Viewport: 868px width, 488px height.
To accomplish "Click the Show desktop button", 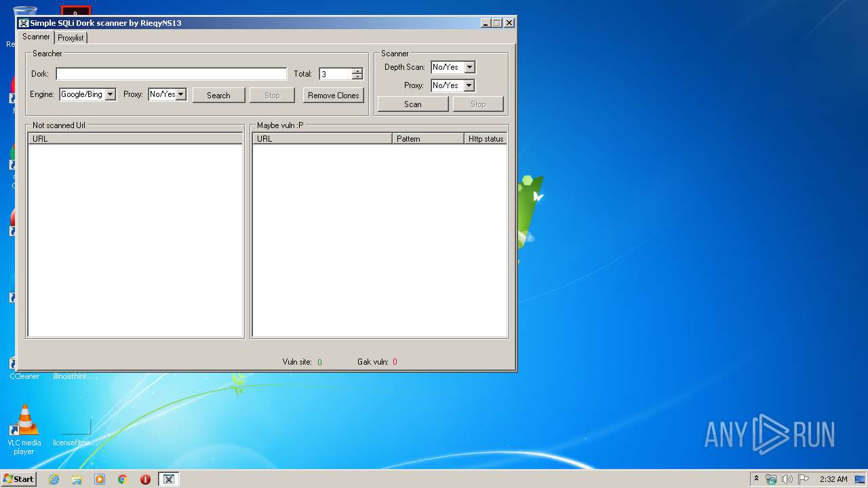I will click(x=861, y=479).
